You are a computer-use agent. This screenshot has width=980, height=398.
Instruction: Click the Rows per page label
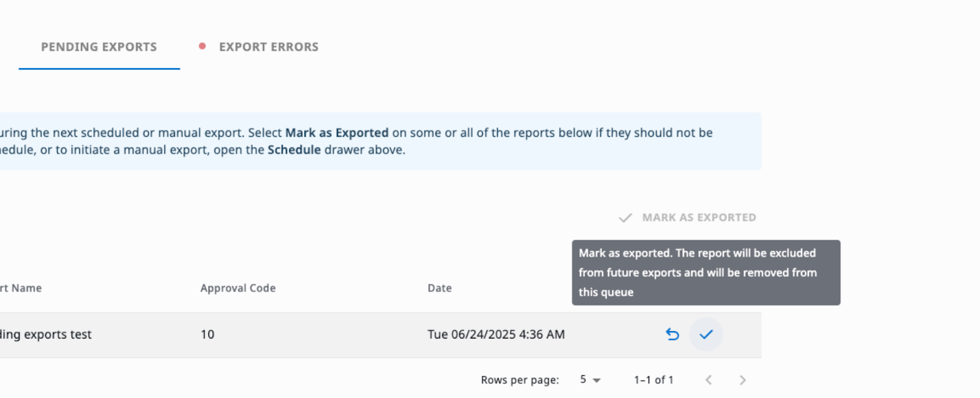pyautogui.click(x=520, y=380)
